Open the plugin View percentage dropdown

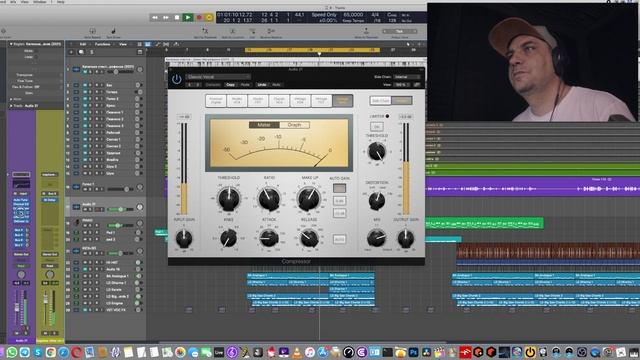[x=402, y=84]
